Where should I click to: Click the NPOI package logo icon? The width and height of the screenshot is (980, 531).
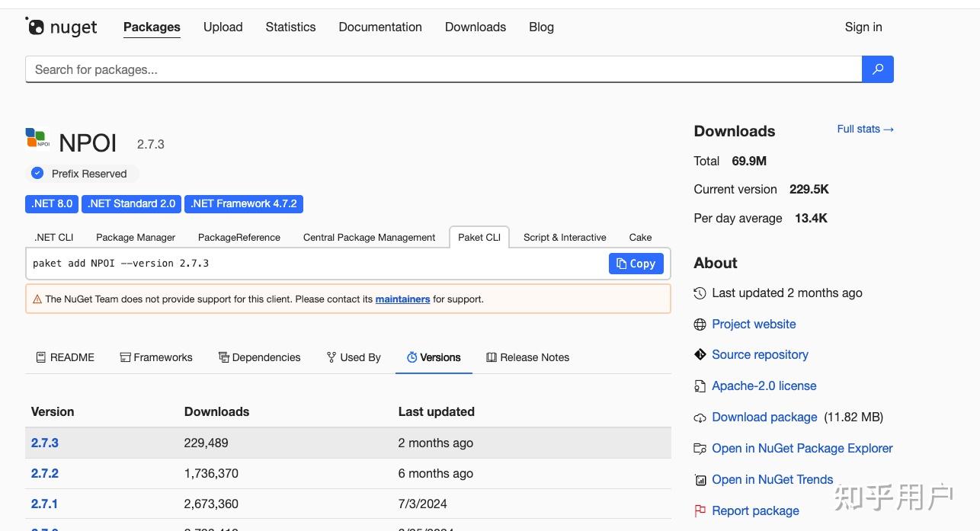[x=37, y=139]
